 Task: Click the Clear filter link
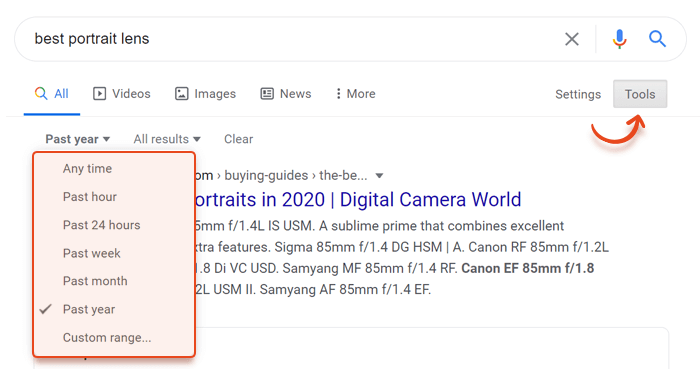click(x=238, y=139)
